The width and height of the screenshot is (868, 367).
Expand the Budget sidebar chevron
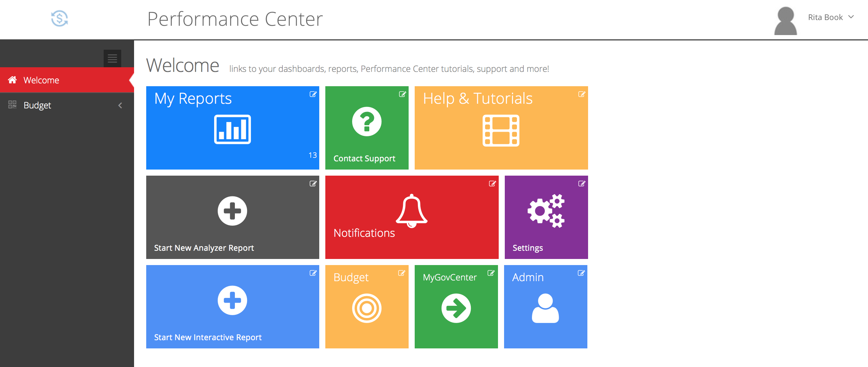click(x=120, y=105)
